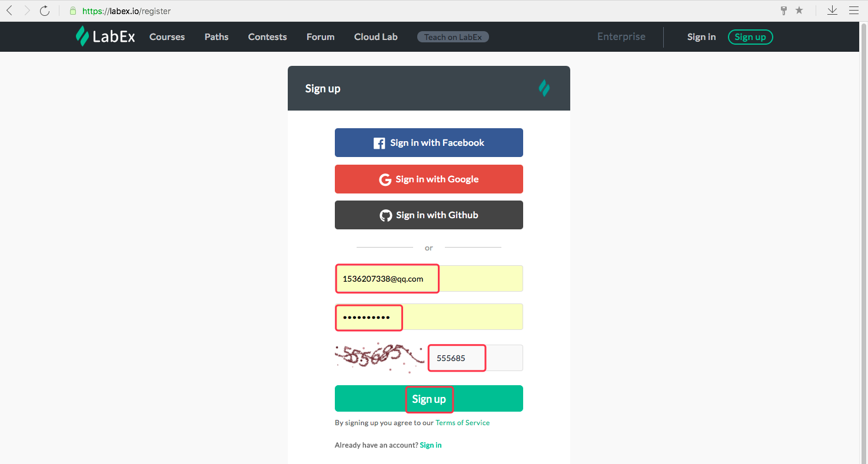
Task: Click the outlined Sign up navbar button
Action: 750,37
